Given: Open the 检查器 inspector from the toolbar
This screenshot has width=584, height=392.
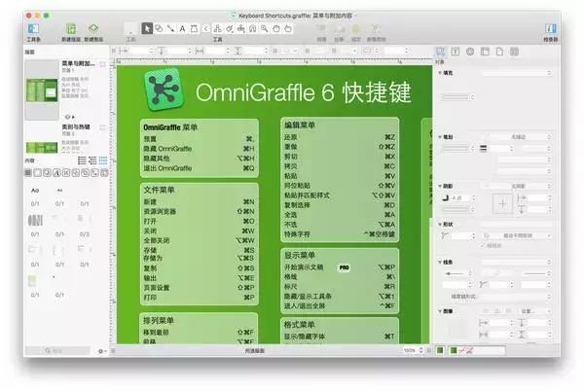Looking at the screenshot, I should 551,29.
